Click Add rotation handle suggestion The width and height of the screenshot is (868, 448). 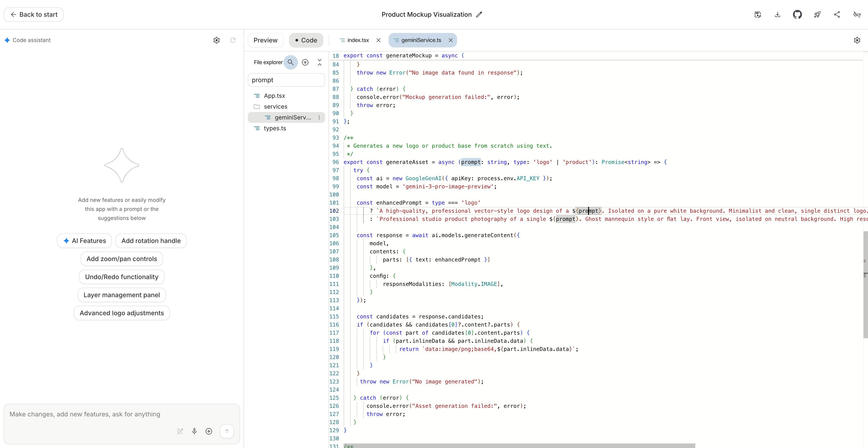(x=151, y=241)
